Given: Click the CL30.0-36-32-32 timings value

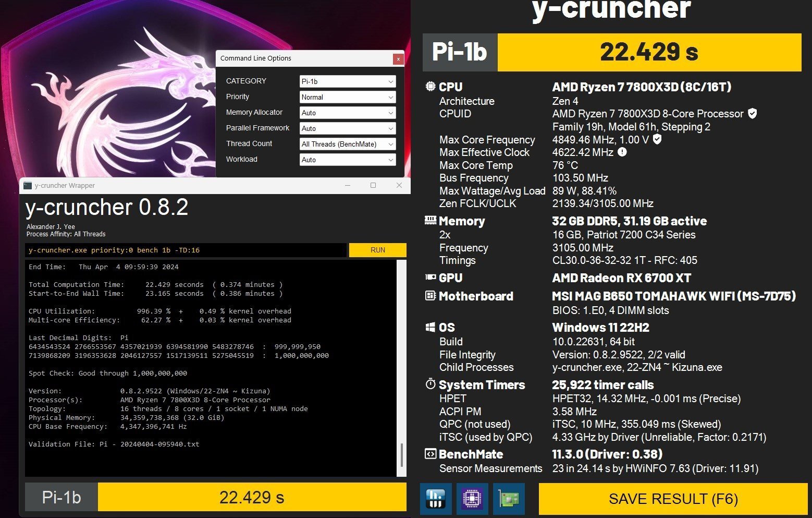Looking at the screenshot, I should 624,260.
